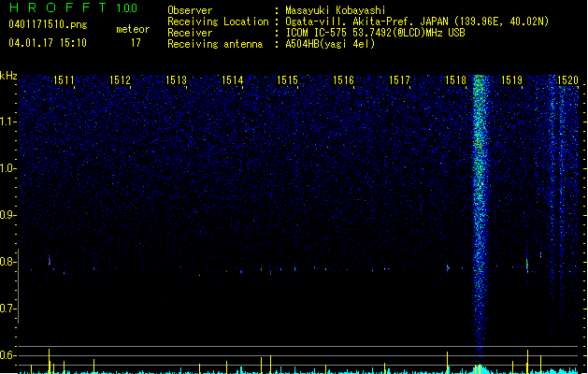The height and width of the screenshot is (374, 588).
Task: Click the Receiving Location label
Action: (218, 22)
